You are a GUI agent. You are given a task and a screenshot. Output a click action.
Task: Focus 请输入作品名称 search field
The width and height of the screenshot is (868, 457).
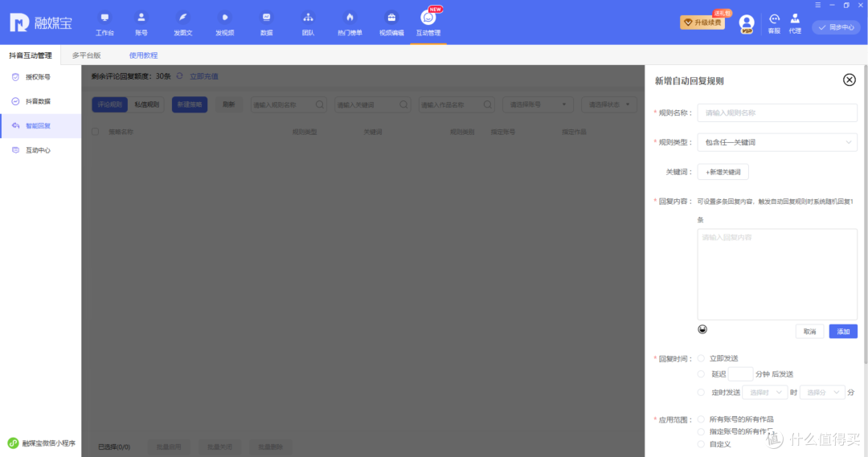pyautogui.click(x=457, y=104)
